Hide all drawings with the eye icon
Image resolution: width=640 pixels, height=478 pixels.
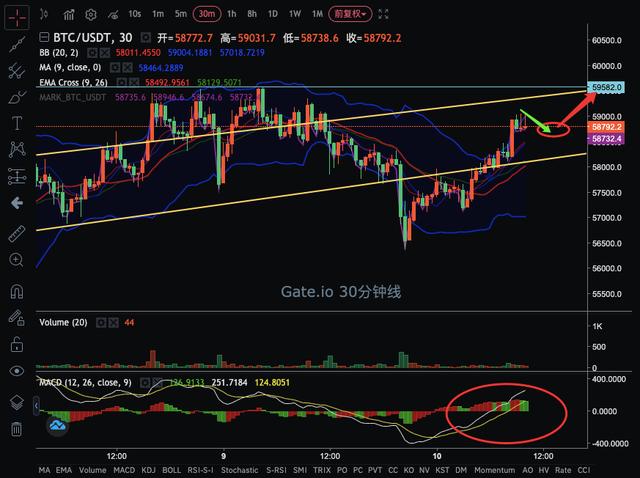(17, 371)
